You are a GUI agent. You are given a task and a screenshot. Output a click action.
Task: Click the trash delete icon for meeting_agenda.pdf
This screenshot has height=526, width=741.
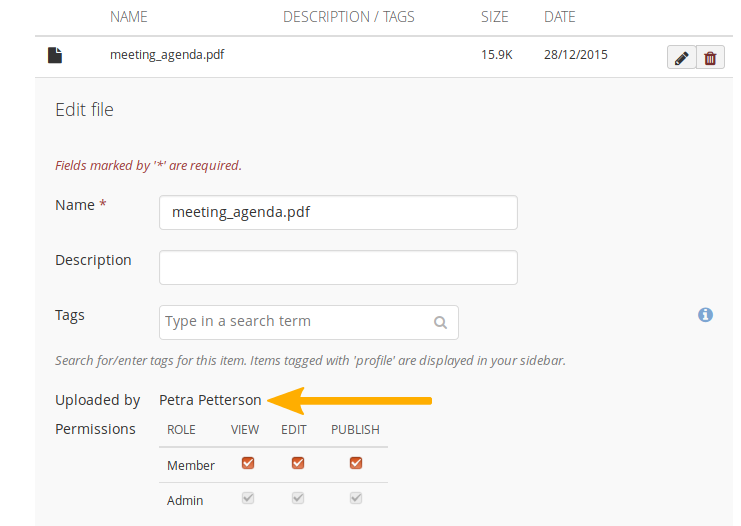tap(710, 58)
